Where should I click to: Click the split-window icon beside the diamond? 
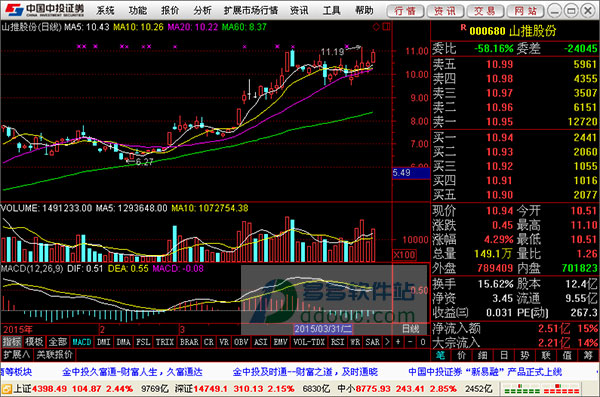386,27
